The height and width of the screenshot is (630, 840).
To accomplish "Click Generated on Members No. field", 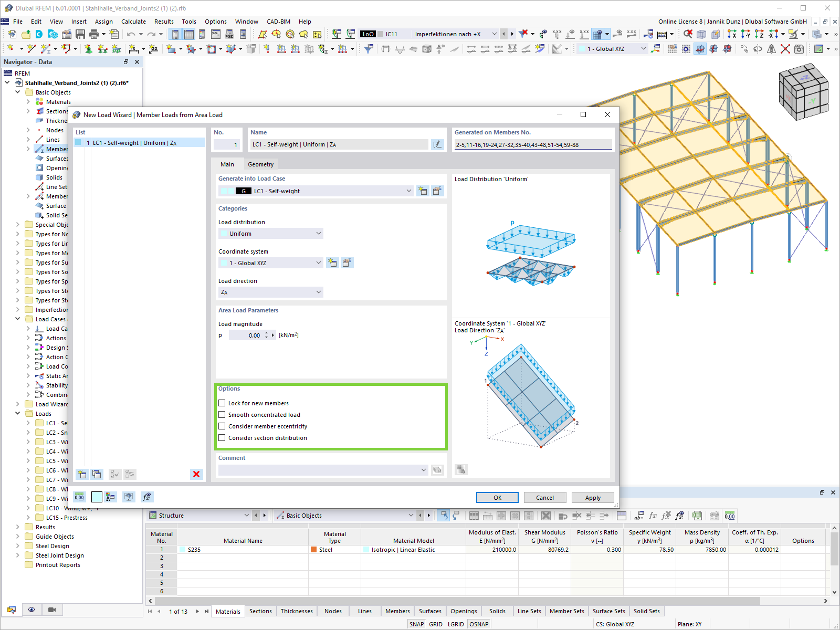I will [x=533, y=145].
